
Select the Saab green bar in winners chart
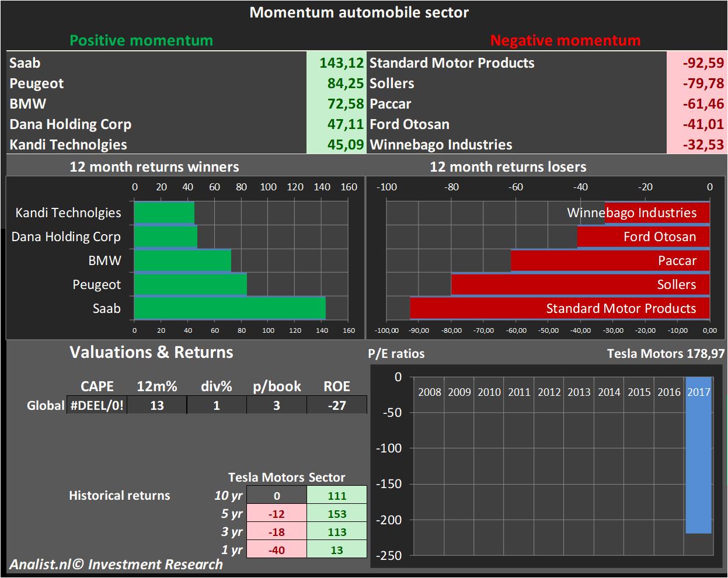coord(229,308)
